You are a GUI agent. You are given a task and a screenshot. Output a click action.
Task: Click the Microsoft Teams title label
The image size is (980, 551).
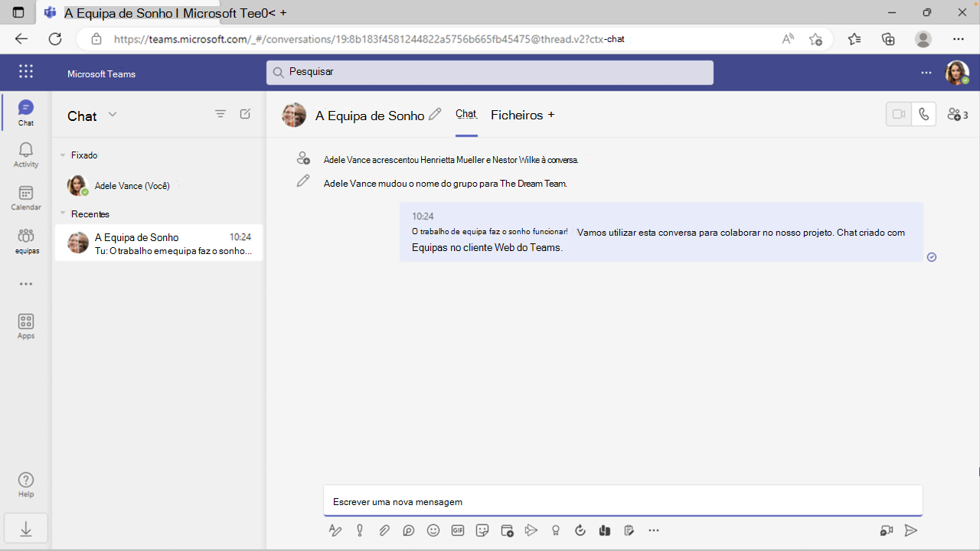(x=101, y=74)
